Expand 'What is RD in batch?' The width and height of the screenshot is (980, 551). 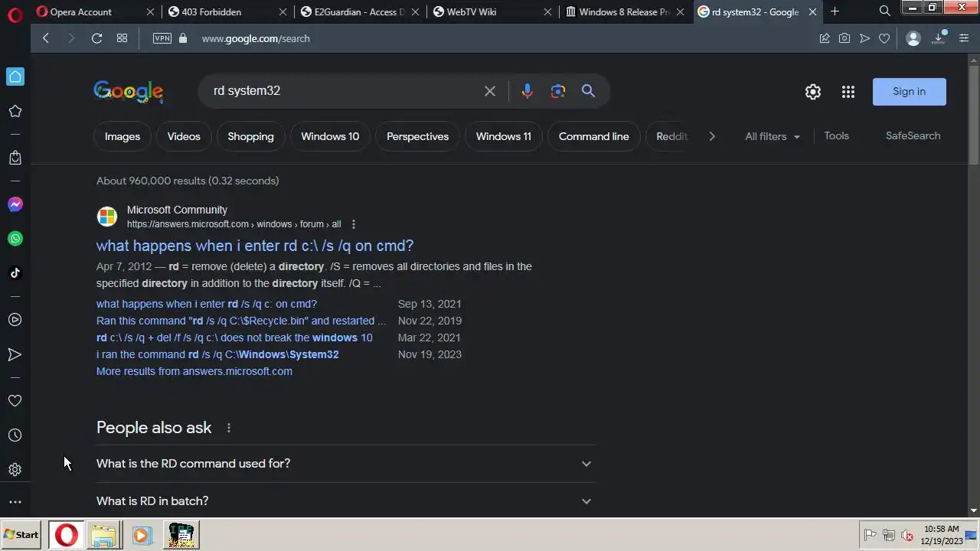click(345, 501)
